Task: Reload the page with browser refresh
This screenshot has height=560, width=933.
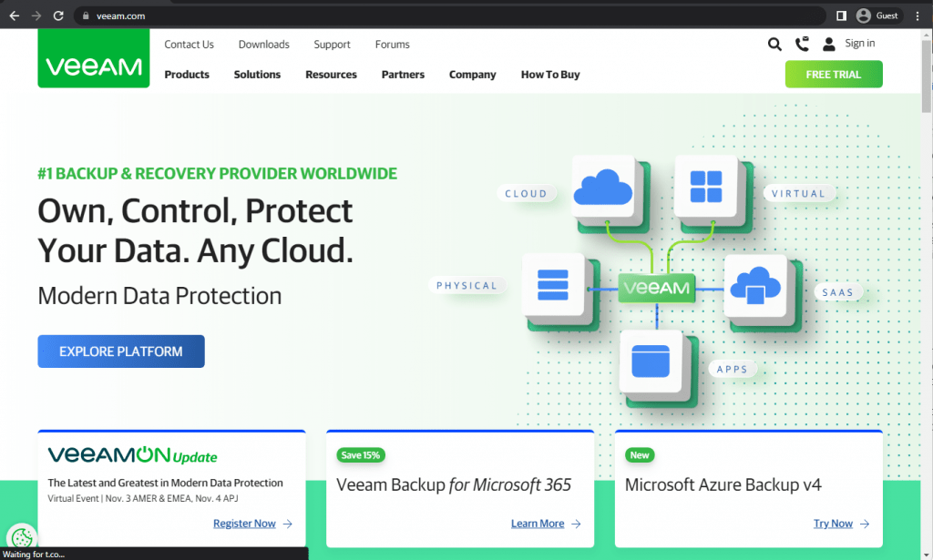Action: [x=58, y=15]
